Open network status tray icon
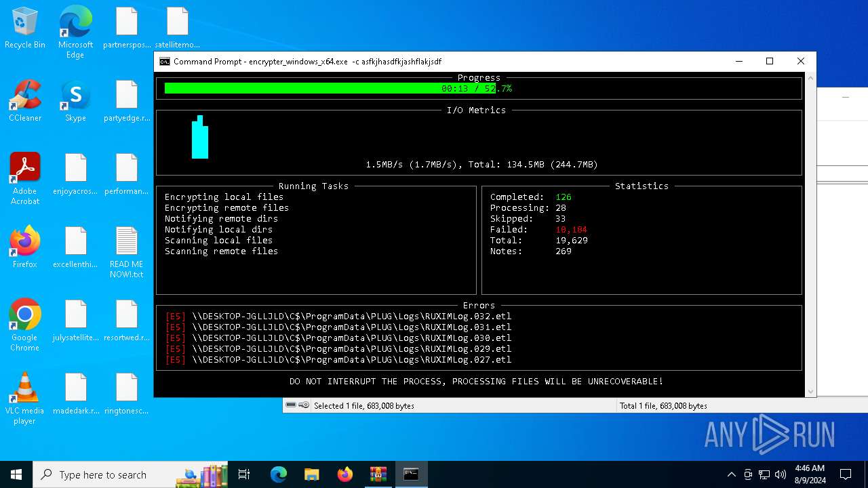The height and width of the screenshot is (488, 868). tap(764, 474)
